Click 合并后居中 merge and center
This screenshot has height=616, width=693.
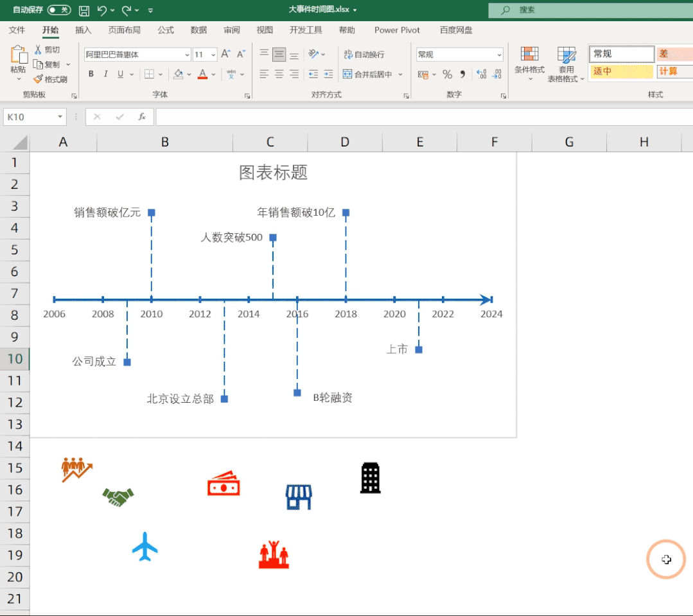pos(368,75)
